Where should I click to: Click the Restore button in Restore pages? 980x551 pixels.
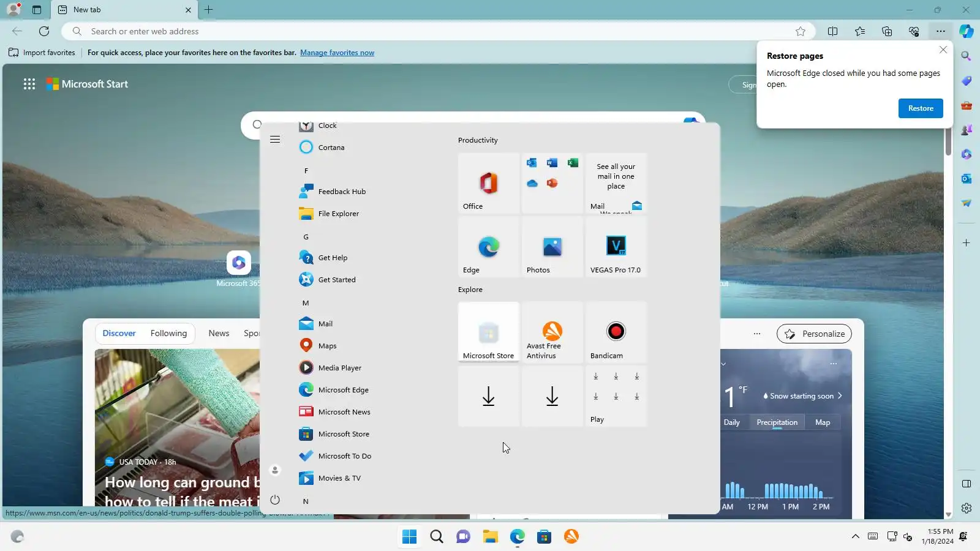click(921, 108)
